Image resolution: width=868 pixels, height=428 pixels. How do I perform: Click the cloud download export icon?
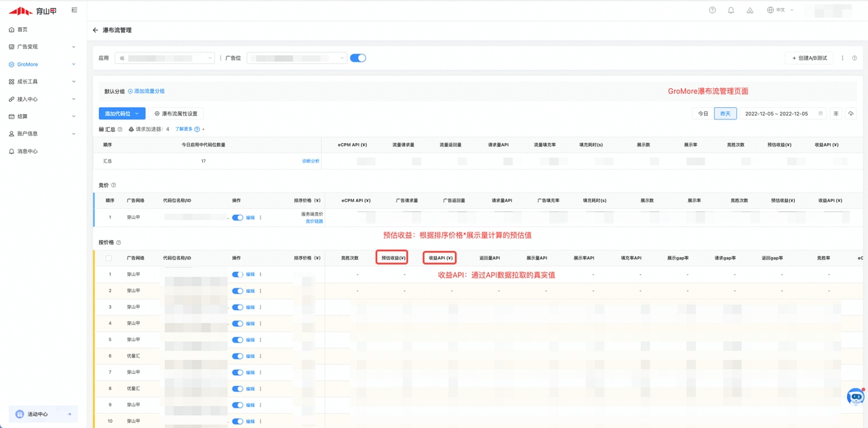(851, 114)
